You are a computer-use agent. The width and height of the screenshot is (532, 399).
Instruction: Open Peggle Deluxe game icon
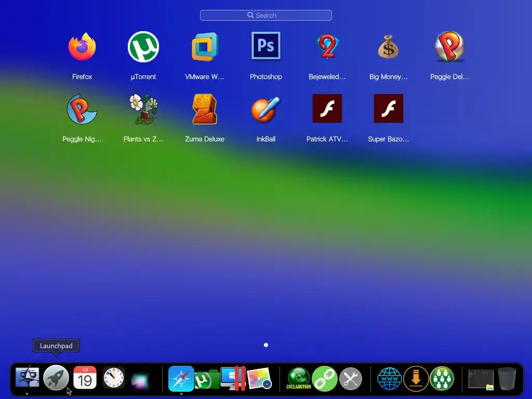pos(449,46)
